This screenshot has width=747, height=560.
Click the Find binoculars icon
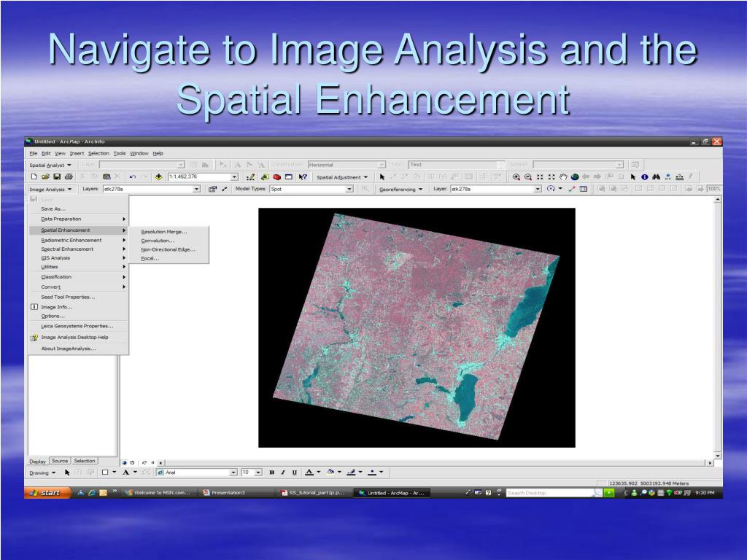656,176
